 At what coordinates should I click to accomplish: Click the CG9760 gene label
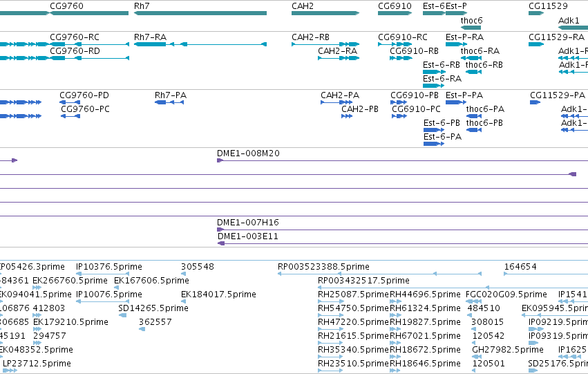(66, 6)
